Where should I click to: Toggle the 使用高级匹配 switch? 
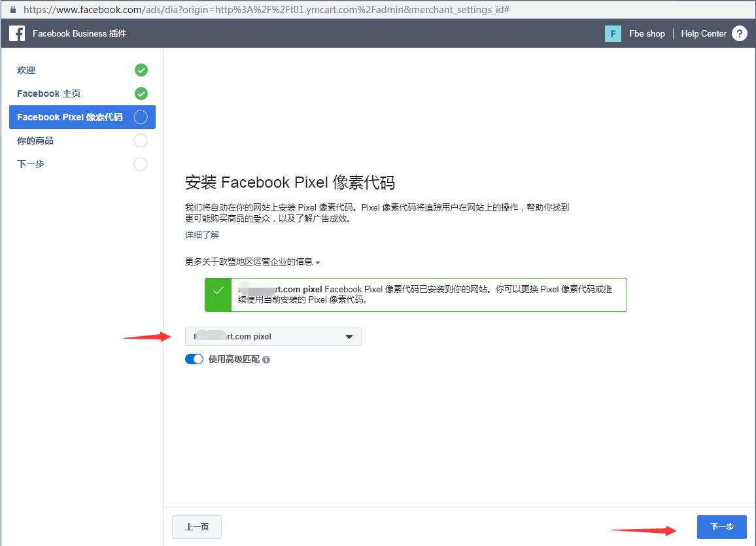tap(194, 359)
